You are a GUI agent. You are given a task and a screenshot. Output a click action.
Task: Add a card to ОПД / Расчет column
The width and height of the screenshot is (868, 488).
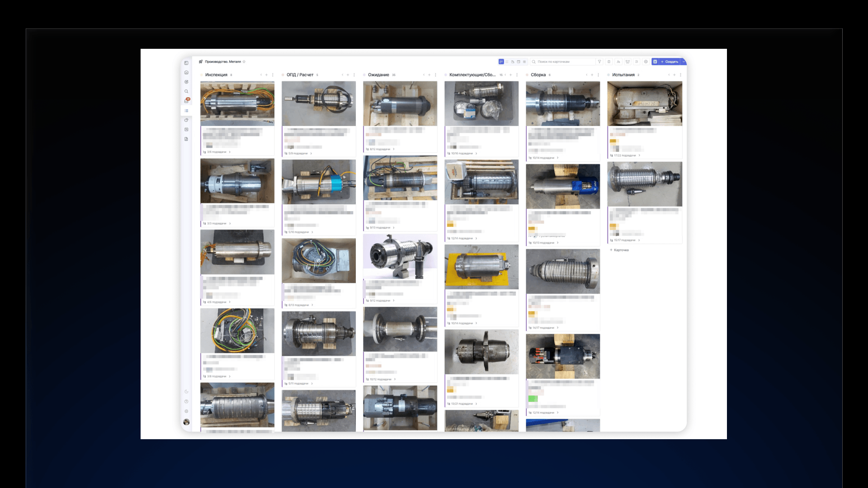pyautogui.click(x=348, y=75)
